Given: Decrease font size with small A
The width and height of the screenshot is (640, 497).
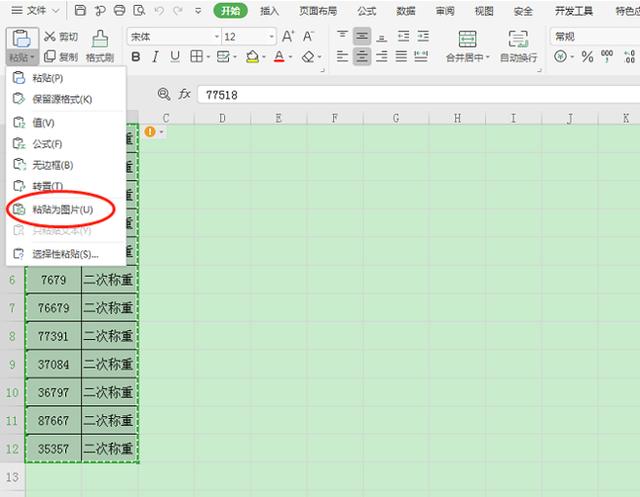Looking at the screenshot, I should [308, 37].
